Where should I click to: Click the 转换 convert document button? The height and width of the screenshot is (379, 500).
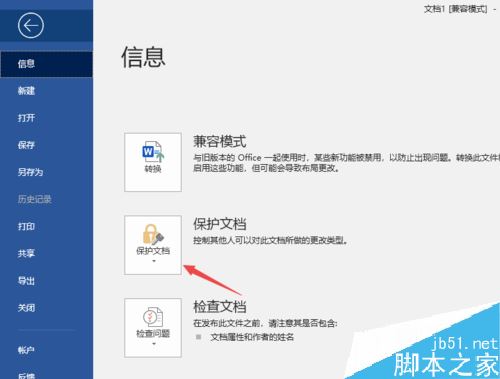click(153, 162)
